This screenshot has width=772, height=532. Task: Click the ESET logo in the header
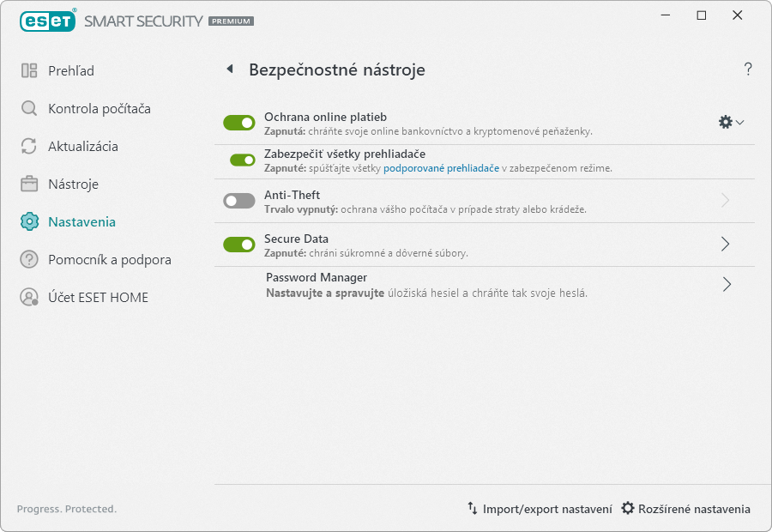tap(48, 21)
